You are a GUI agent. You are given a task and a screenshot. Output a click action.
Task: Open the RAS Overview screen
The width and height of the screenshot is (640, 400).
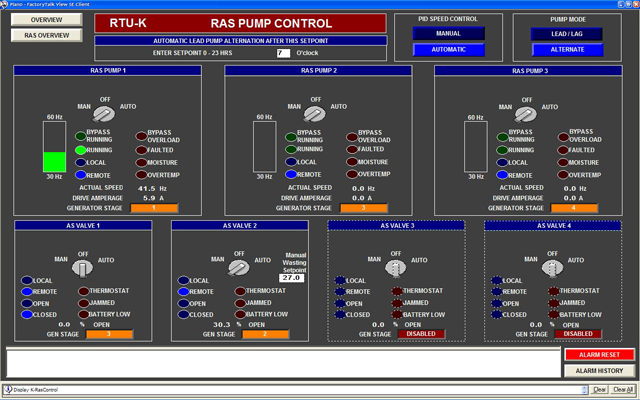pos(40,35)
